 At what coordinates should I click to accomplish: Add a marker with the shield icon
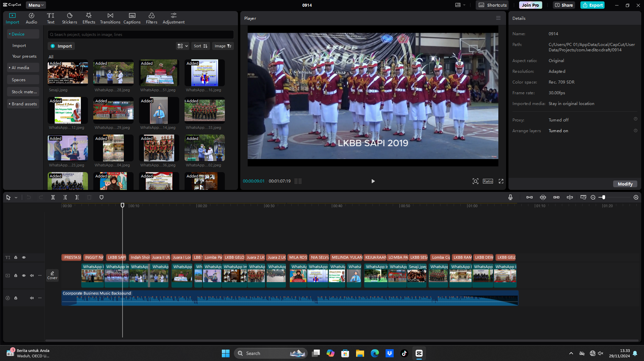click(101, 198)
